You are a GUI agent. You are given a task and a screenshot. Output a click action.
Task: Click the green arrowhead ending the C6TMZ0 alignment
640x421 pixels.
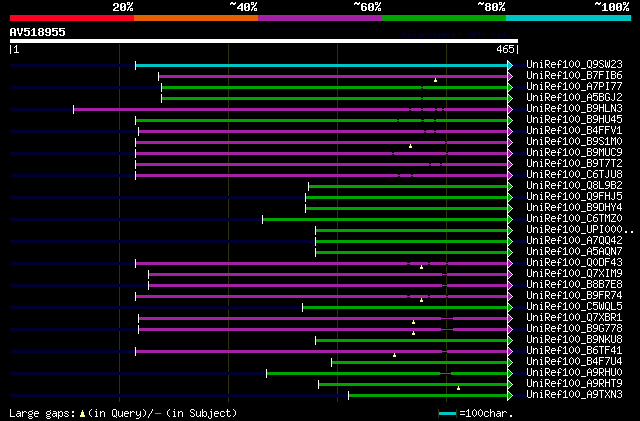click(510, 220)
